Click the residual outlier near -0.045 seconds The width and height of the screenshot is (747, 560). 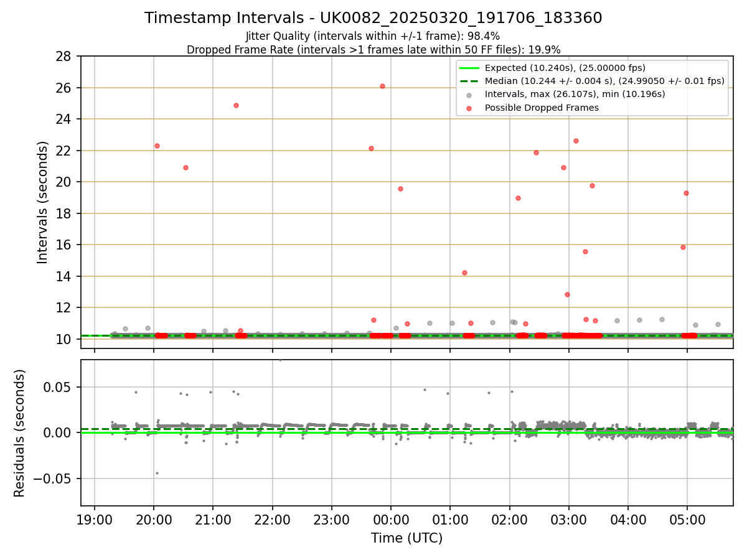coord(157,473)
